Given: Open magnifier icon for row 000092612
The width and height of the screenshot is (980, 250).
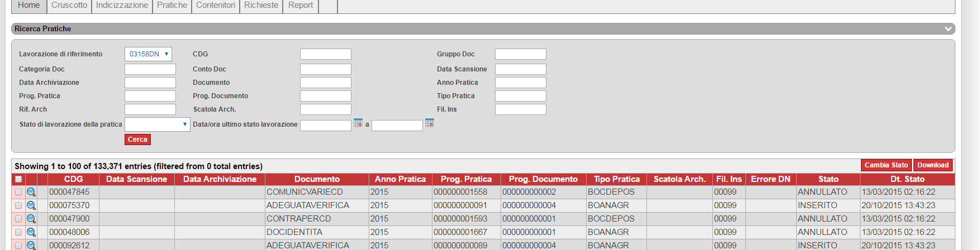Looking at the screenshot, I should coord(31,245).
